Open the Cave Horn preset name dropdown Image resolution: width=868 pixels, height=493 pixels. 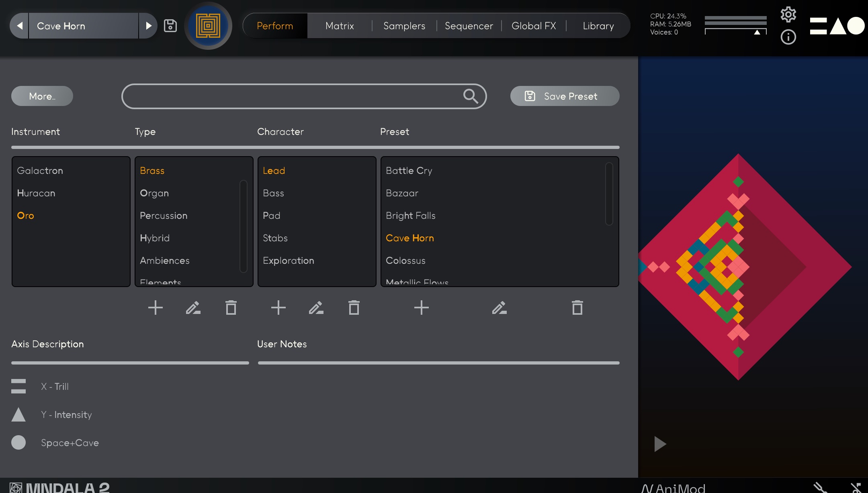click(83, 26)
